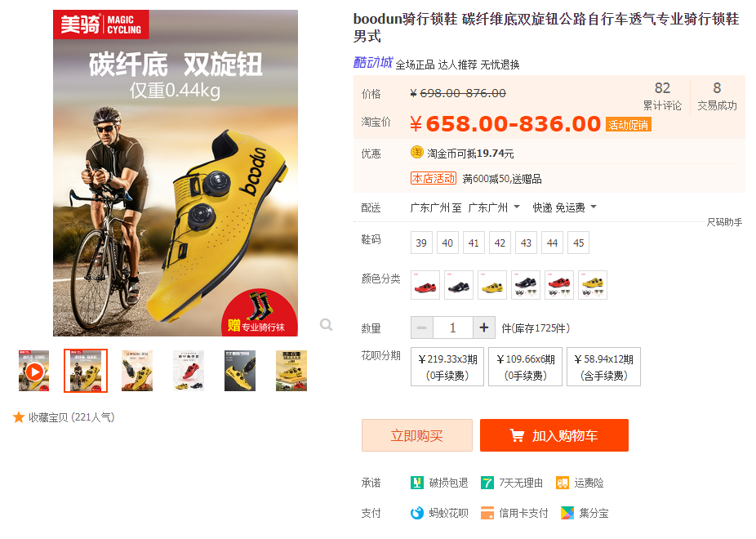Open the 广东广州 destination dropdown
Image resolution: width=756 pixels, height=539 pixels.
point(494,207)
